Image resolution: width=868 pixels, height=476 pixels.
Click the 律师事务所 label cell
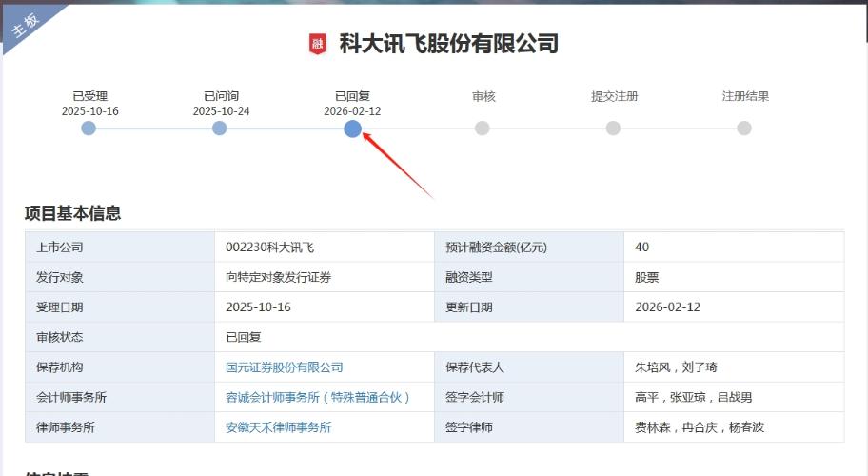120,427
